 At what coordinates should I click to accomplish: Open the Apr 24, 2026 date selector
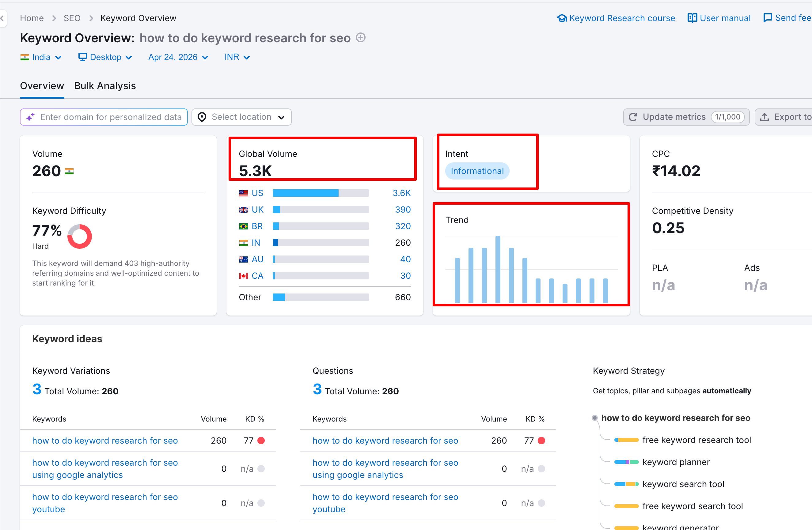point(177,57)
